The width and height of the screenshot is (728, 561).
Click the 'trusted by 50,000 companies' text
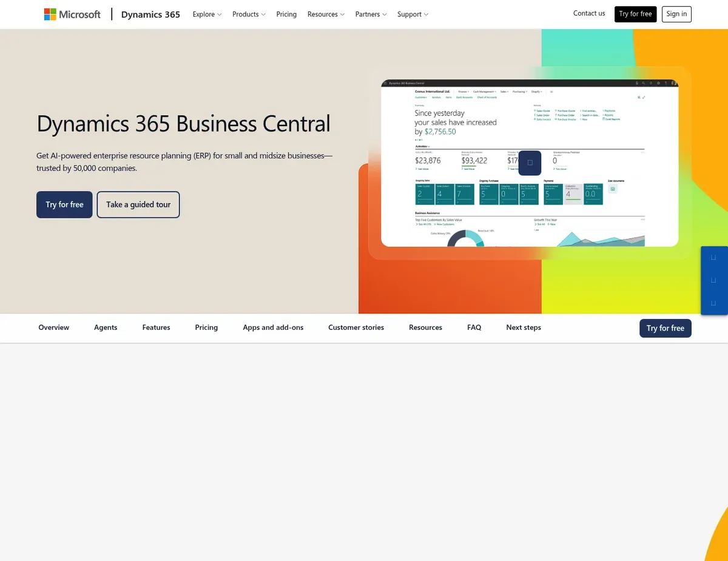(x=87, y=168)
